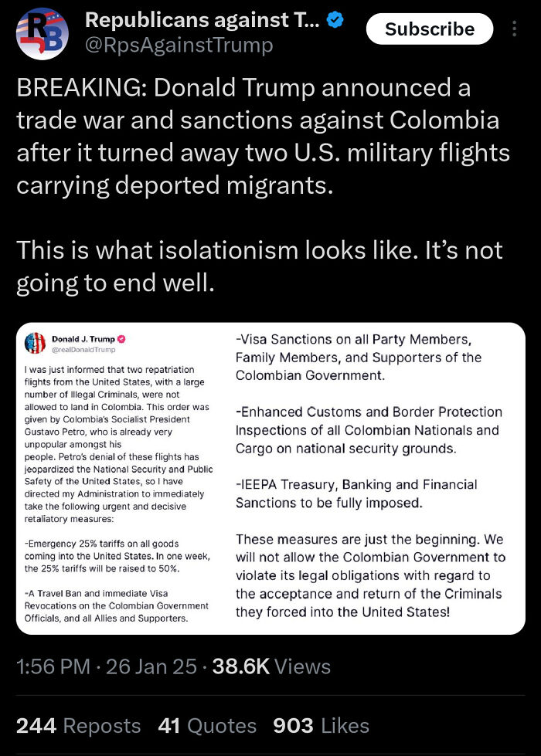Image resolution: width=541 pixels, height=756 pixels.
Task: Click the blue verified badge next to the name
Action: click(335, 20)
